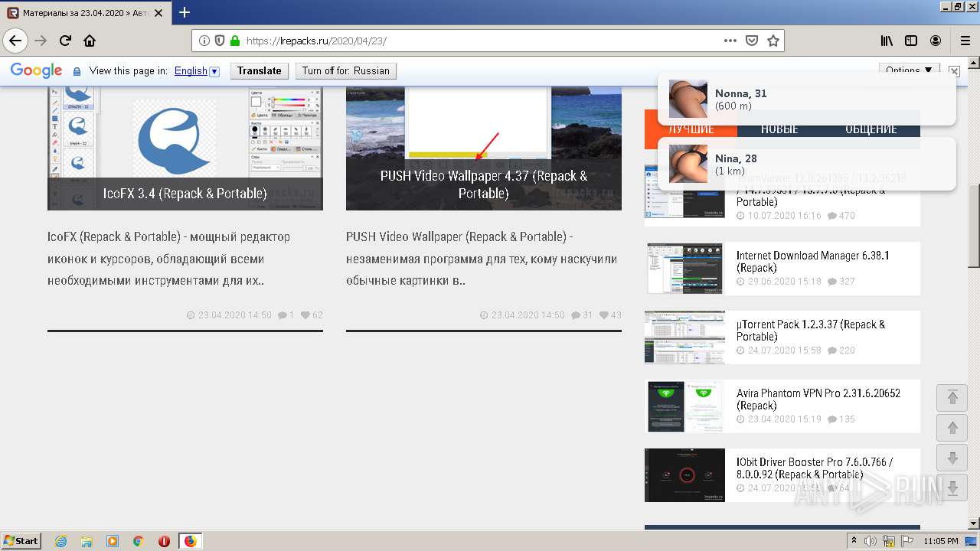
Task: Jump to top of page arrow
Action: pos(952,397)
